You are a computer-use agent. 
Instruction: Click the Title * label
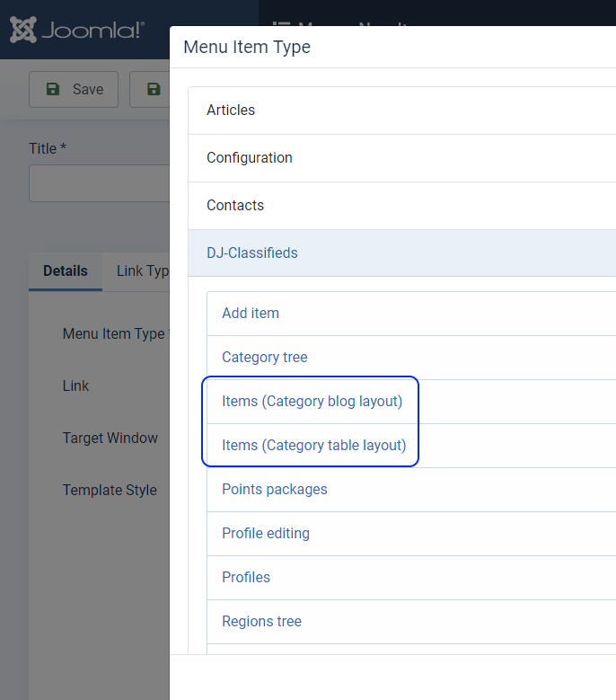pyautogui.click(x=48, y=148)
